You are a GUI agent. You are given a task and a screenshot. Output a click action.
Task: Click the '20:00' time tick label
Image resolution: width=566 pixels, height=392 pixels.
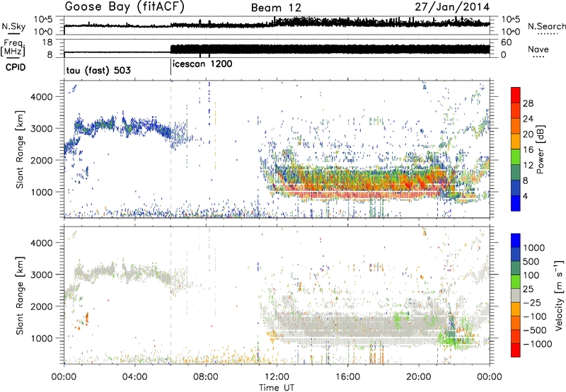pyautogui.click(x=419, y=377)
